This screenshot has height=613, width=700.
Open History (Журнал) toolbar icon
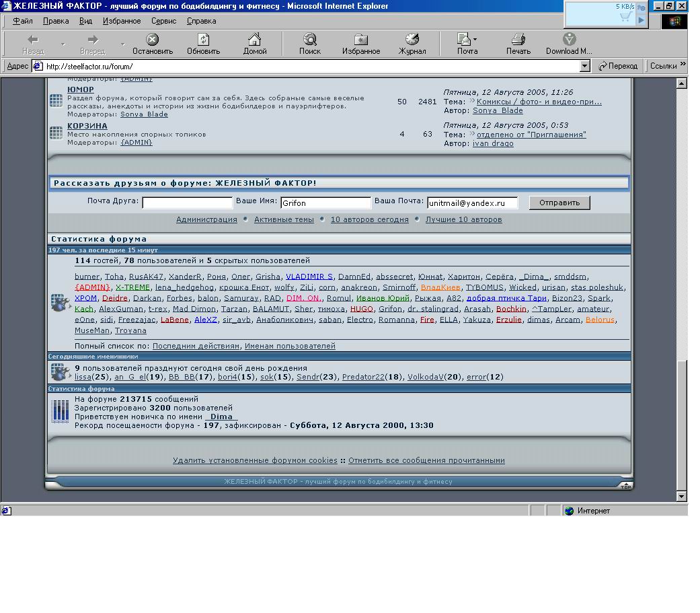point(412,40)
